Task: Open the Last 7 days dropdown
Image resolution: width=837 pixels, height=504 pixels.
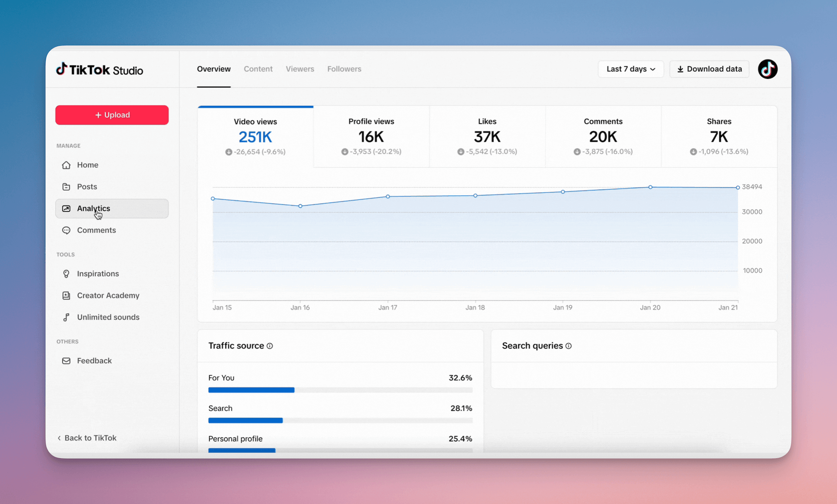Action: click(x=630, y=69)
